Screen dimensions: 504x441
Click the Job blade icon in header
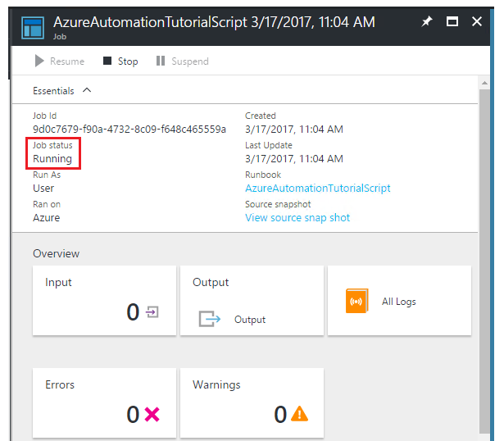coord(33,28)
